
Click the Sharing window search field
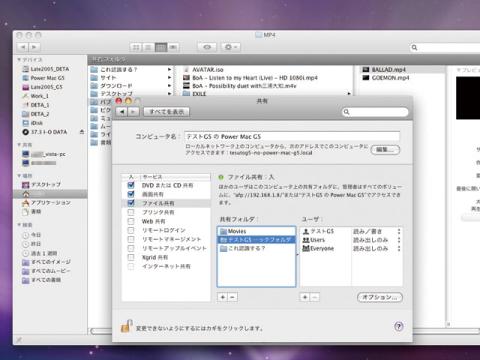point(375,112)
